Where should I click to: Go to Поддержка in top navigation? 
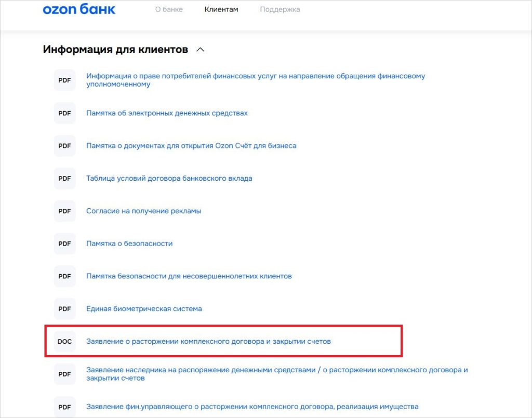click(280, 9)
